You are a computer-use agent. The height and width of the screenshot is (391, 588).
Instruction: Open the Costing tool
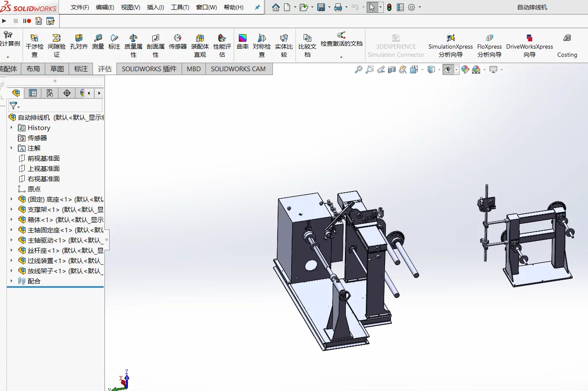tap(567, 46)
